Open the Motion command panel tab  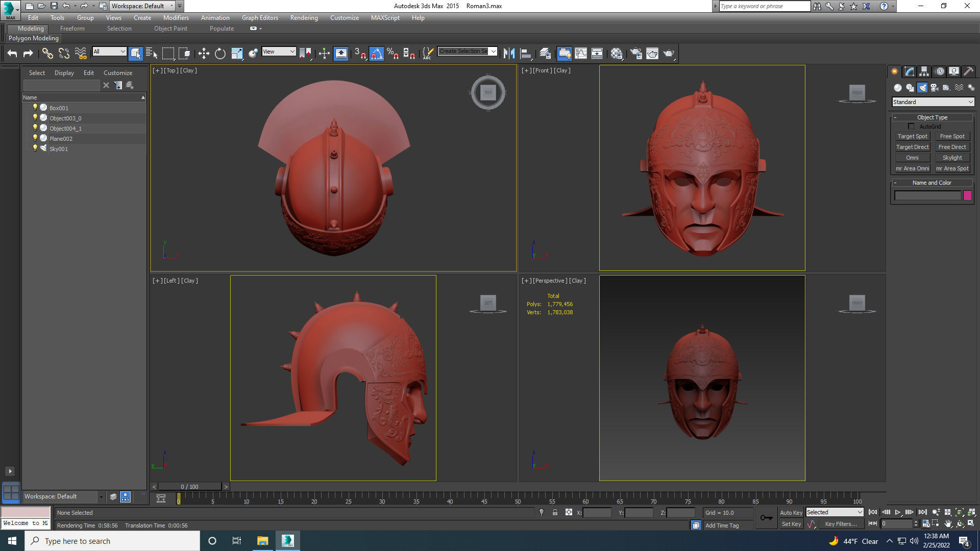(939, 71)
